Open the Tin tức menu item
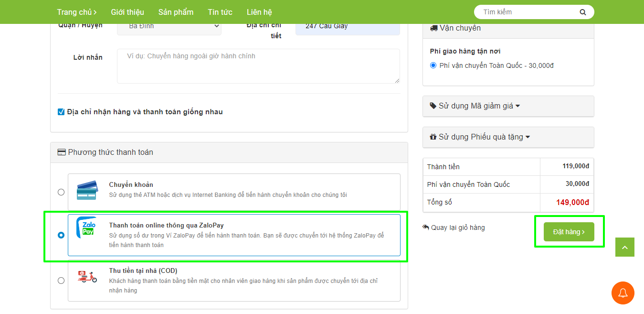Screen dimensions: 644x314 click(220, 12)
